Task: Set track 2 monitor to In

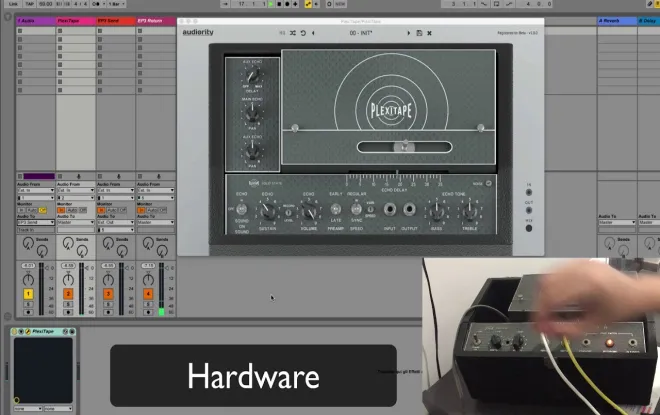Action: 61,210
